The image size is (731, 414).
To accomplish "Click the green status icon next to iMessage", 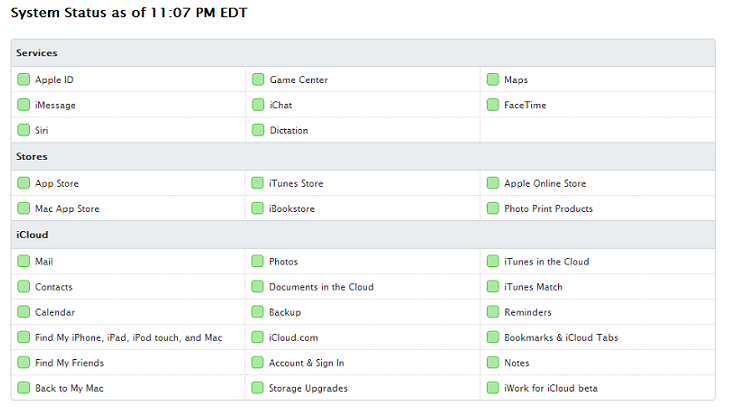I will [23, 105].
